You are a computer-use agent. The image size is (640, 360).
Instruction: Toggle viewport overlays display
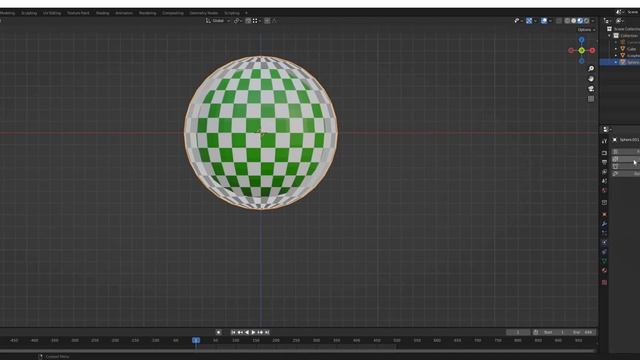coord(544,21)
